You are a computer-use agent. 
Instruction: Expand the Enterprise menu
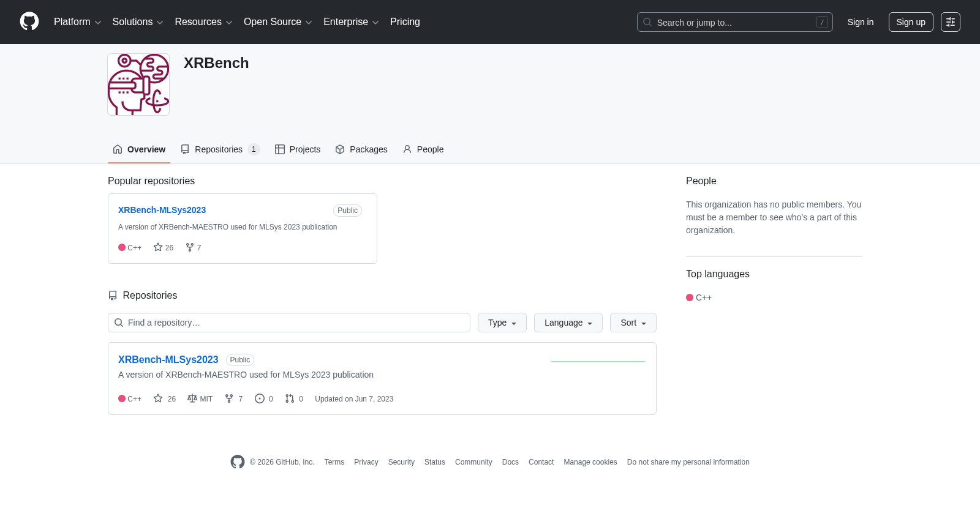tap(351, 22)
